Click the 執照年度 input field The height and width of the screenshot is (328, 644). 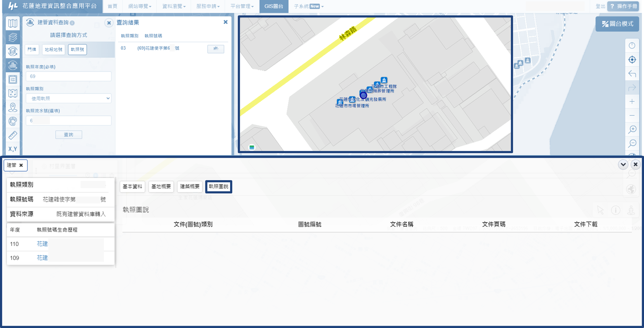(x=68, y=76)
